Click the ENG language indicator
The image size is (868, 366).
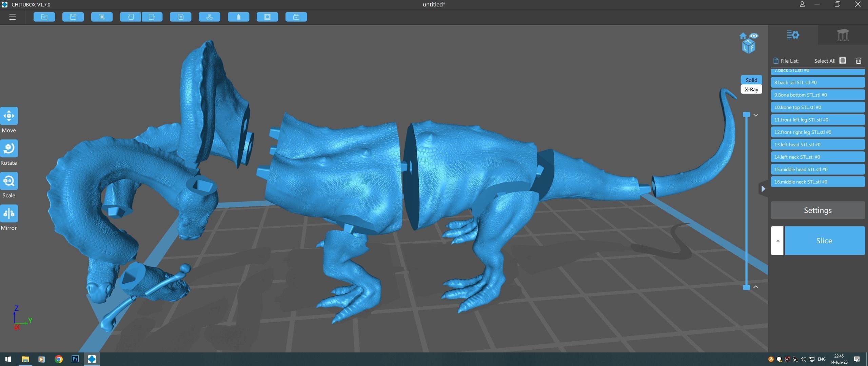[822, 359]
